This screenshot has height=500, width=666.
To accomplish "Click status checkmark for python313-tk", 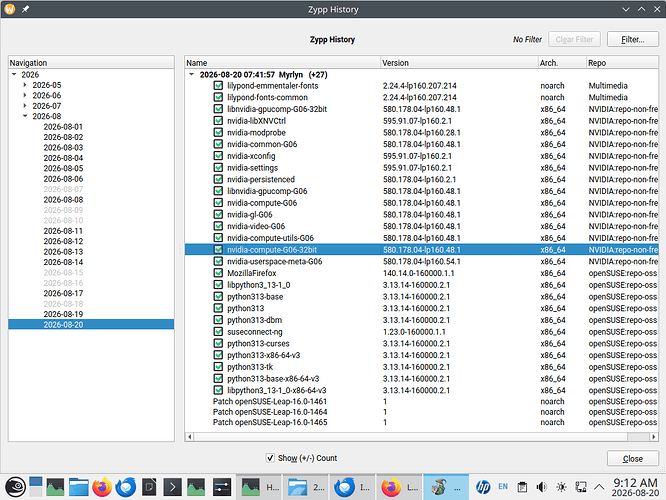I will point(218,367).
